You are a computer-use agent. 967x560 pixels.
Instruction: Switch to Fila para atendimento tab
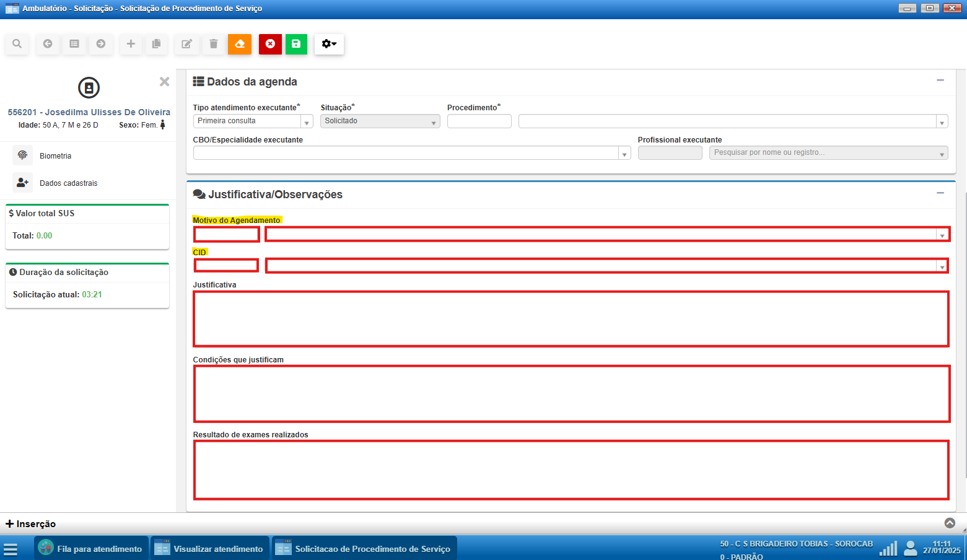click(91, 549)
